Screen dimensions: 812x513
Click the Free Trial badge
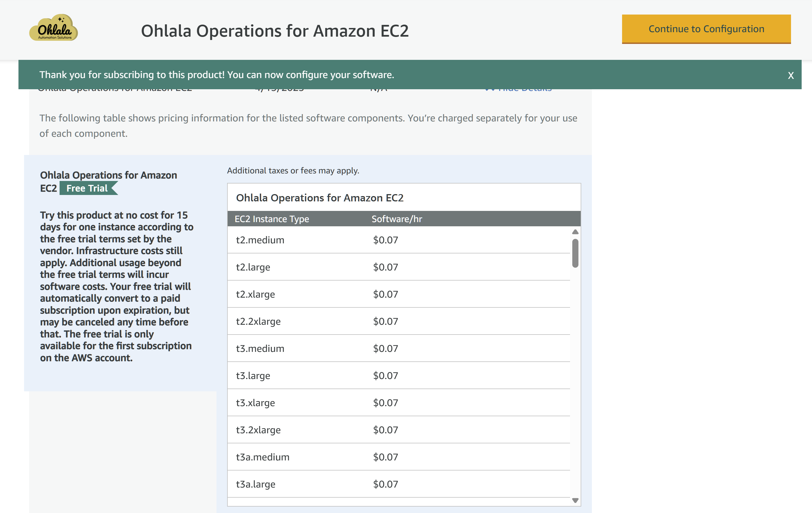88,188
